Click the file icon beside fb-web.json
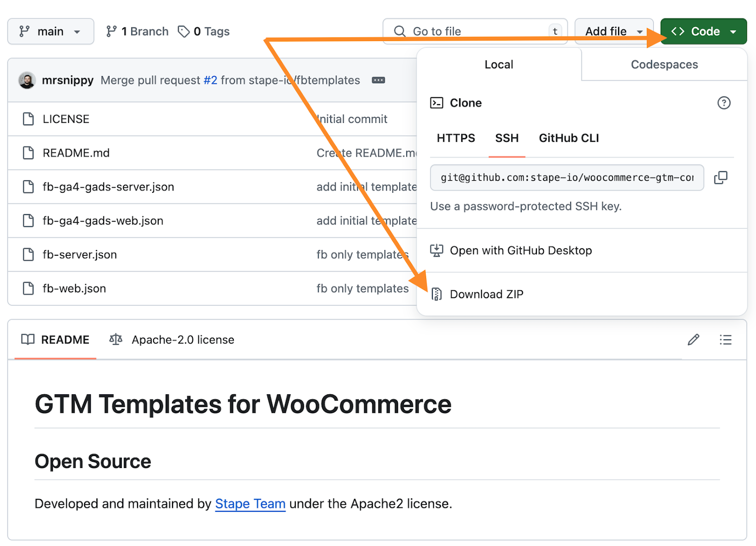The height and width of the screenshot is (546, 756). [28, 289]
